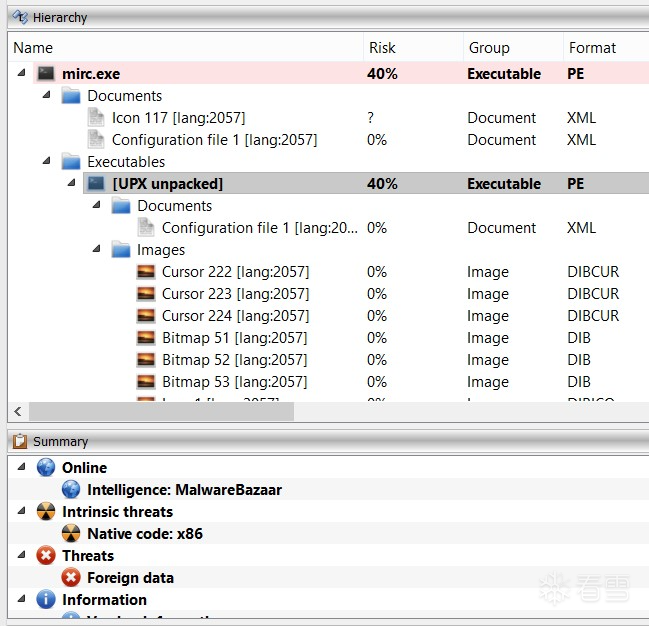Click the mirc.exe executable icon
Viewport: 649px width, 626px height.
point(46,74)
